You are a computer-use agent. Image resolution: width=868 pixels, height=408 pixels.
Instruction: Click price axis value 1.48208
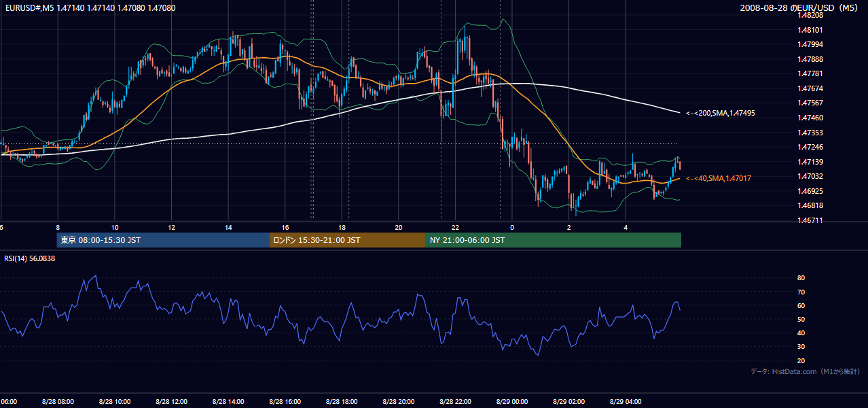(811, 15)
